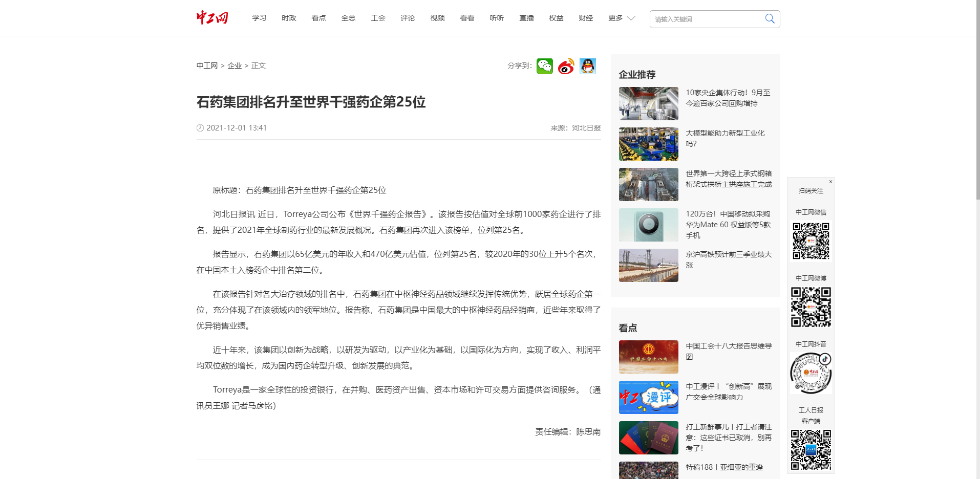Image resolution: width=980 pixels, height=479 pixels.
Task: Click the search magnifier icon
Action: [x=770, y=19]
